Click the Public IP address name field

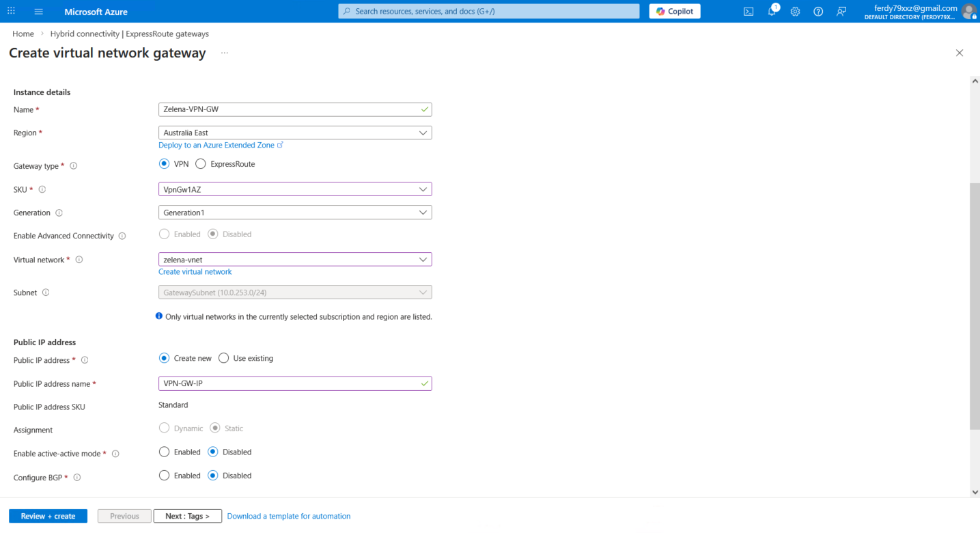tap(290, 383)
